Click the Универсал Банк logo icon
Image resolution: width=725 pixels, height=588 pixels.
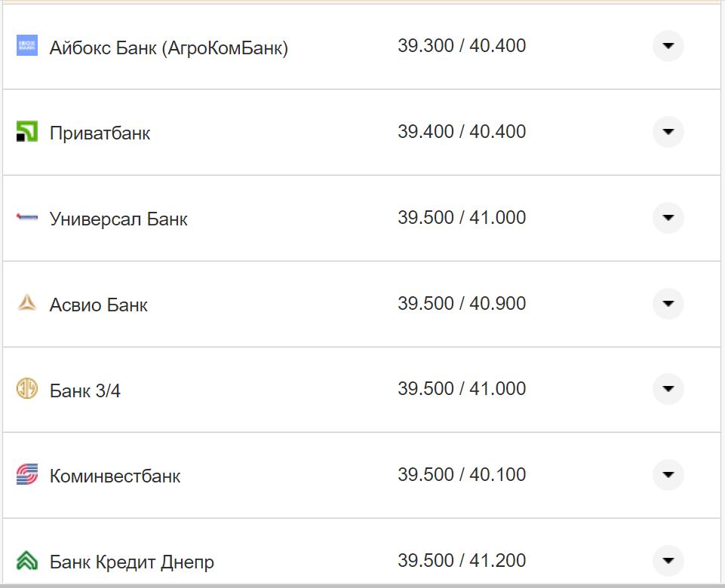(x=27, y=218)
